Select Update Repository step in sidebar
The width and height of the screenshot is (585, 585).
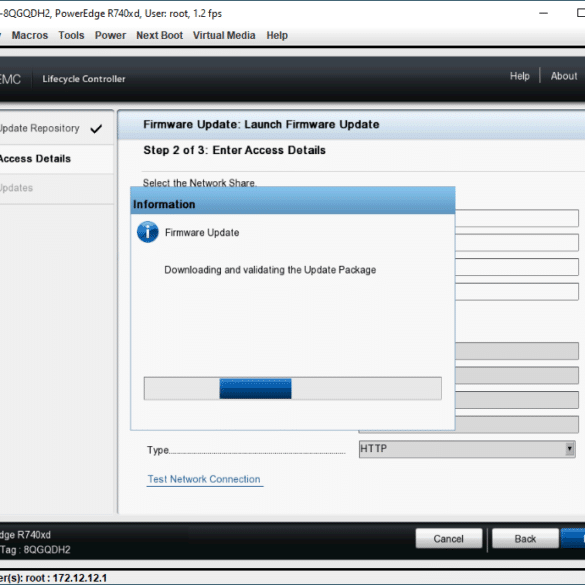56,128
